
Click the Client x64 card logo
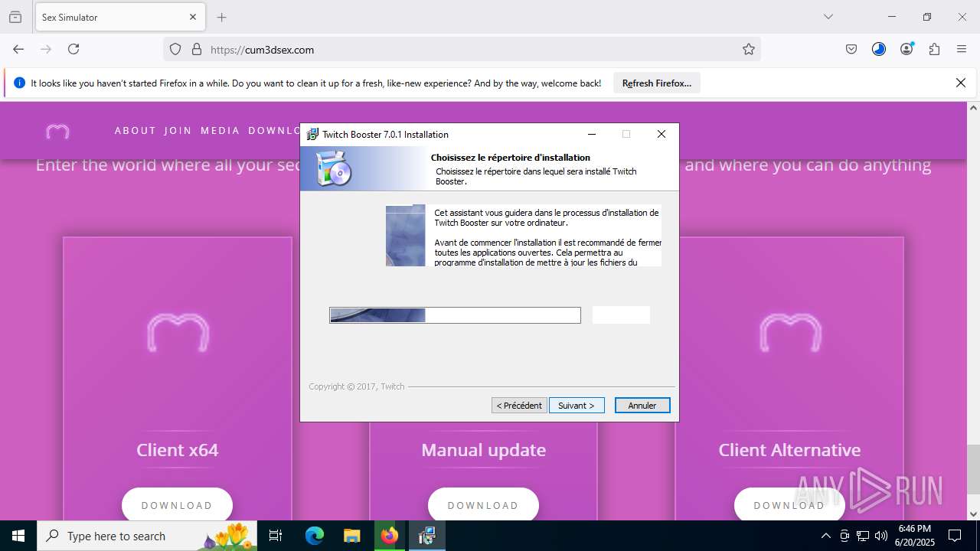coord(178,332)
